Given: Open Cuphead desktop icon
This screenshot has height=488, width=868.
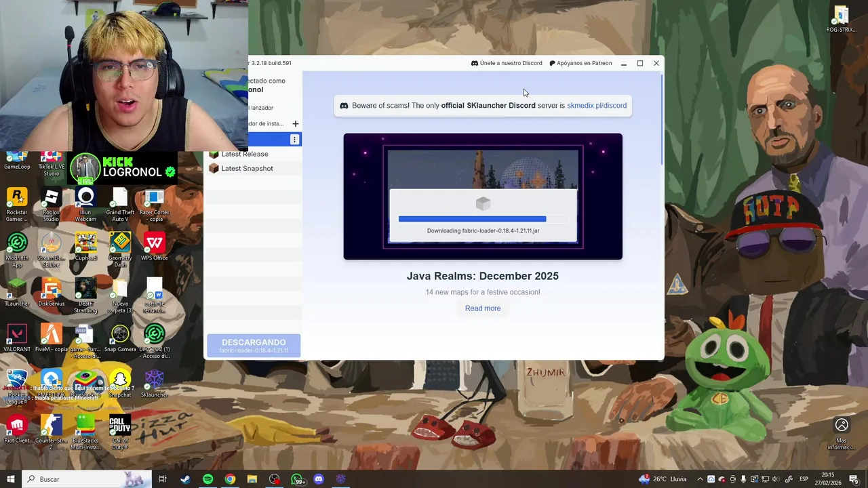Looking at the screenshot, I should pos(85,247).
